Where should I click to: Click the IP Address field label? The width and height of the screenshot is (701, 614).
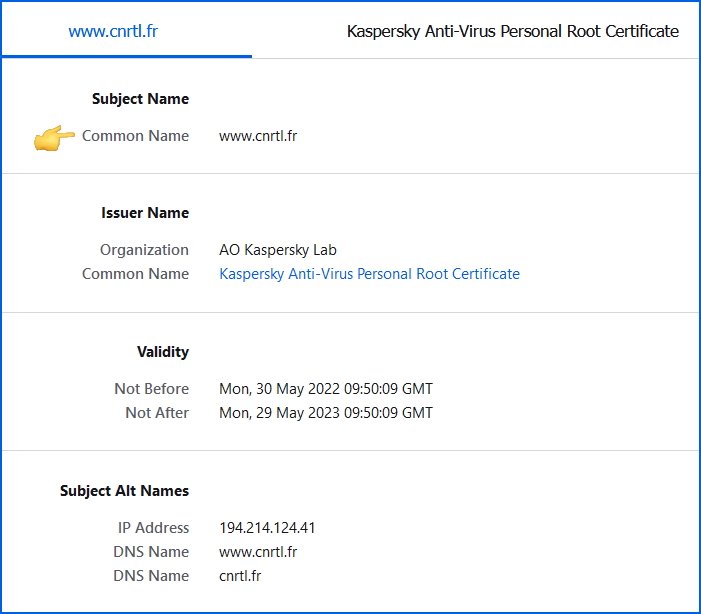pos(153,528)
